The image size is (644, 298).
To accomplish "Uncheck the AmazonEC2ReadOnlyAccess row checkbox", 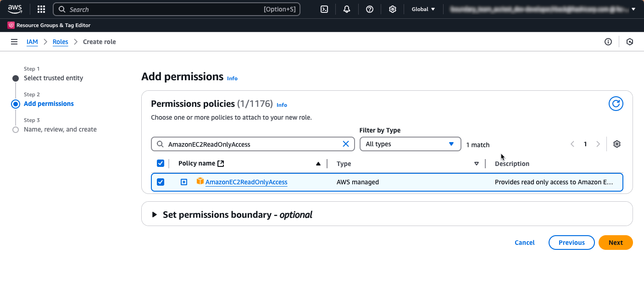I will coord(161,182).
